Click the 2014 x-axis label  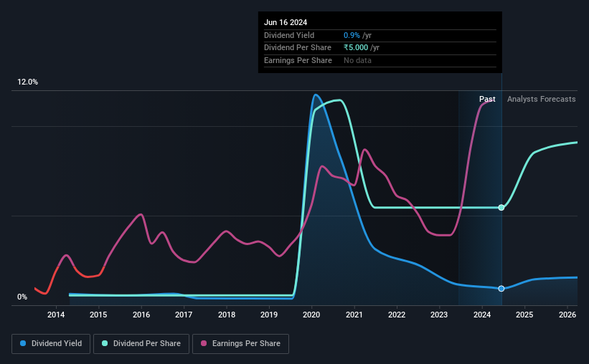pos(55,315)
